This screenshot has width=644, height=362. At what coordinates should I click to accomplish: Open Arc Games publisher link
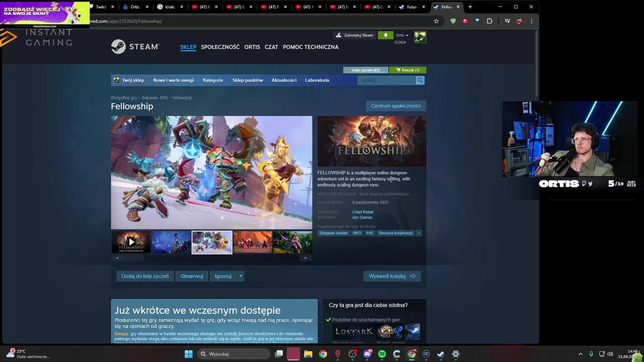362,218
